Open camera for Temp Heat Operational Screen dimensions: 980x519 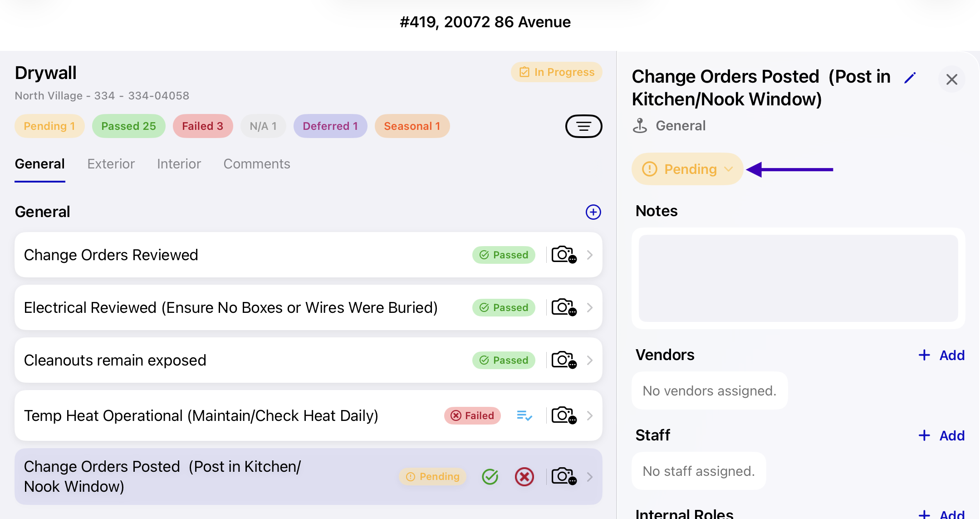tap(564, 415)
